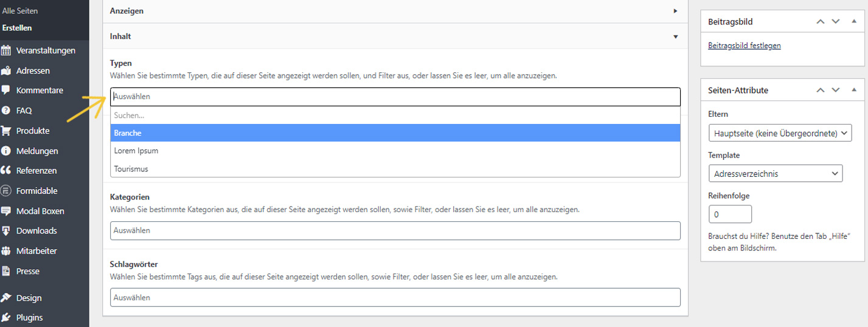Open the Template dropdown showing Adressverzeichnis

tap(775, 174)
